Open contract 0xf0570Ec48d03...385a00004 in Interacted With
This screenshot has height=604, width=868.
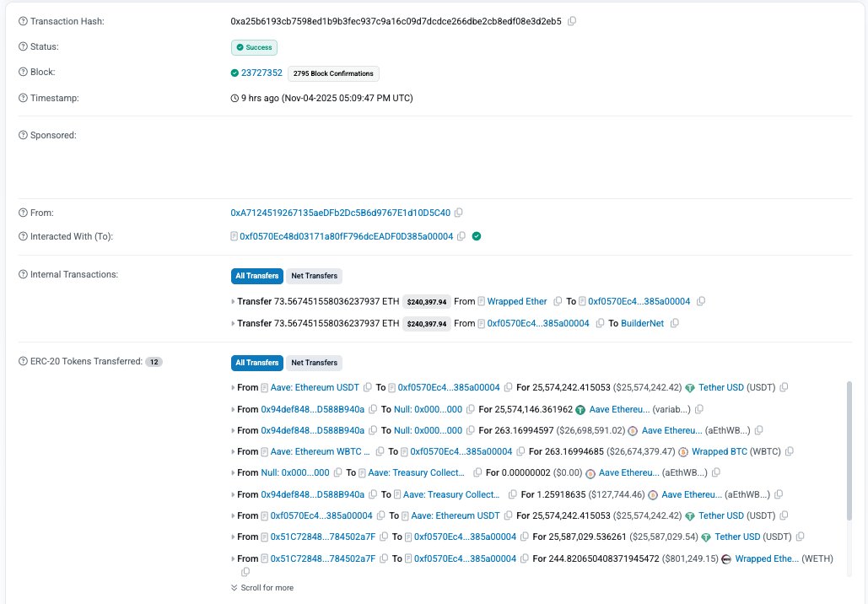click(x=346, y=236)
